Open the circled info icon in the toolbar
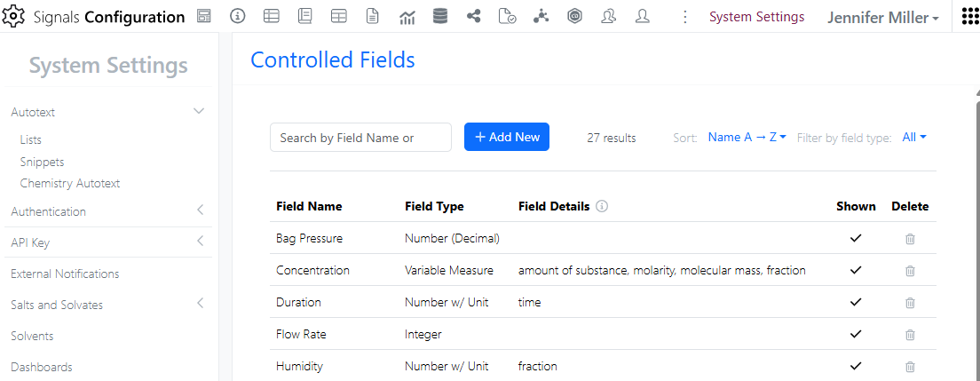Image resolution: width=980 pixels, height=381 pixels. (x=238, y=17)
